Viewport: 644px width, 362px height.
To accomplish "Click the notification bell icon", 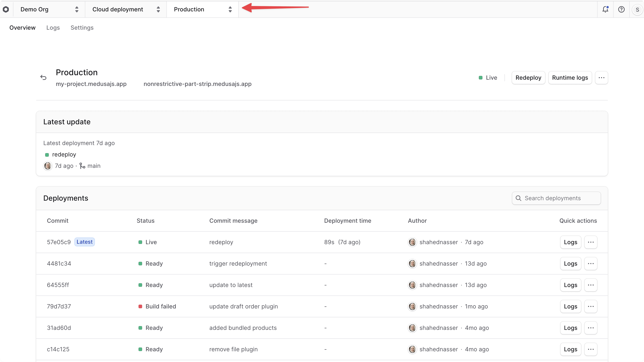I will click(x=605, y=9).
